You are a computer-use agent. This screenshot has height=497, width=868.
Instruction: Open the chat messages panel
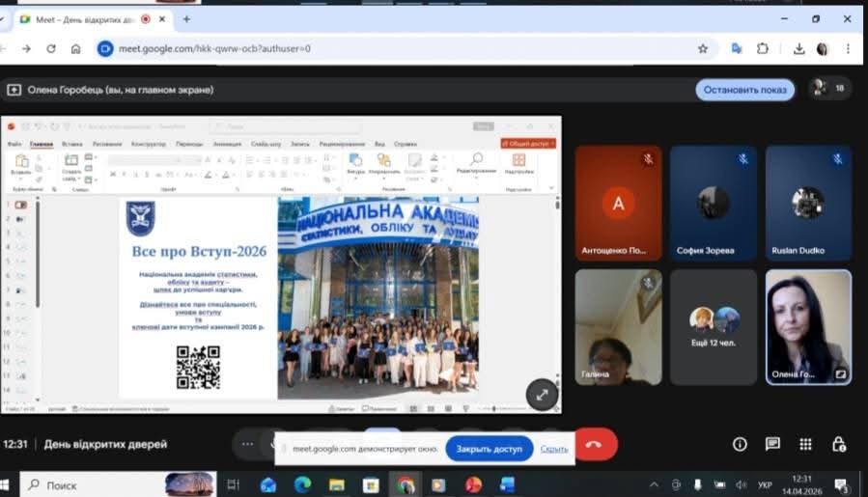[x=772, y=444]
